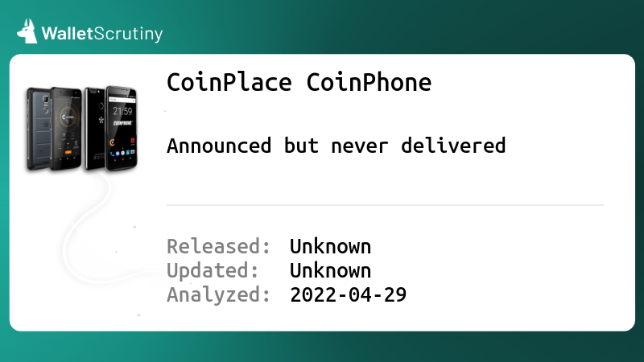Click the analyzed date 2022-04-29
Viewport: 644px width, 362px height.
tap(349, 294)
